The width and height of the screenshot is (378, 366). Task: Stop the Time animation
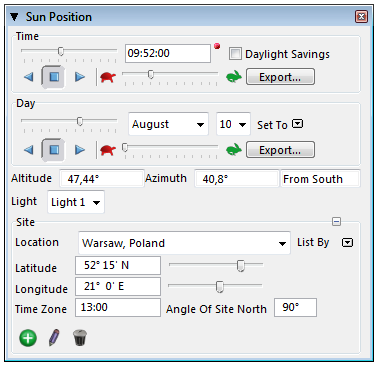[53, 77]
